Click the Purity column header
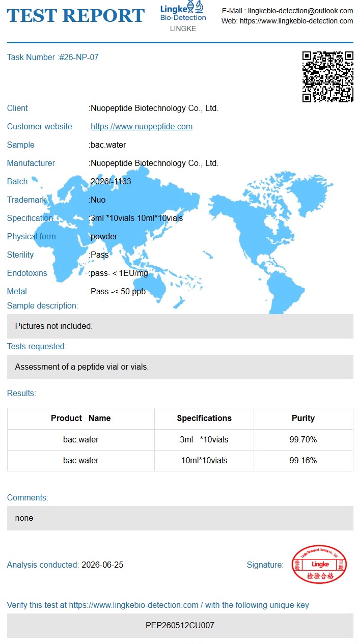Screen dimensions: 358x644 click(x=304, y=418)
